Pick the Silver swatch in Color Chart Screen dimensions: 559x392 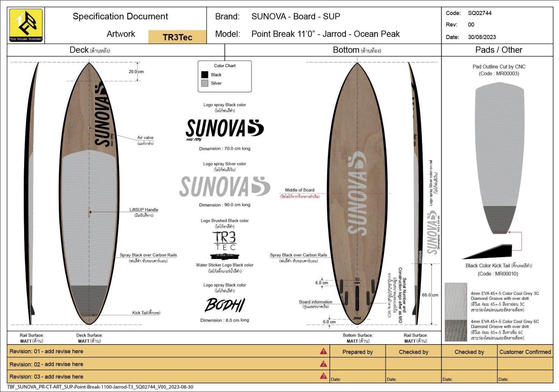coord(205,83)
